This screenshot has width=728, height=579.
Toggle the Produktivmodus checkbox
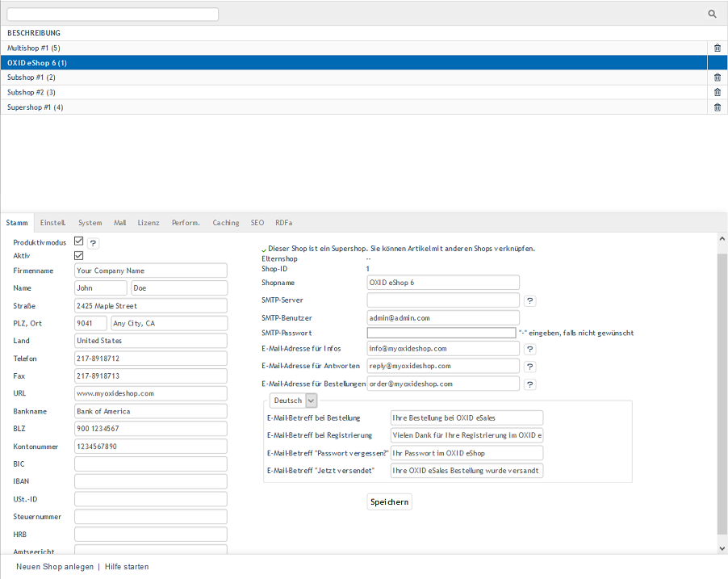pyautogui.click(x=78, y=241)
